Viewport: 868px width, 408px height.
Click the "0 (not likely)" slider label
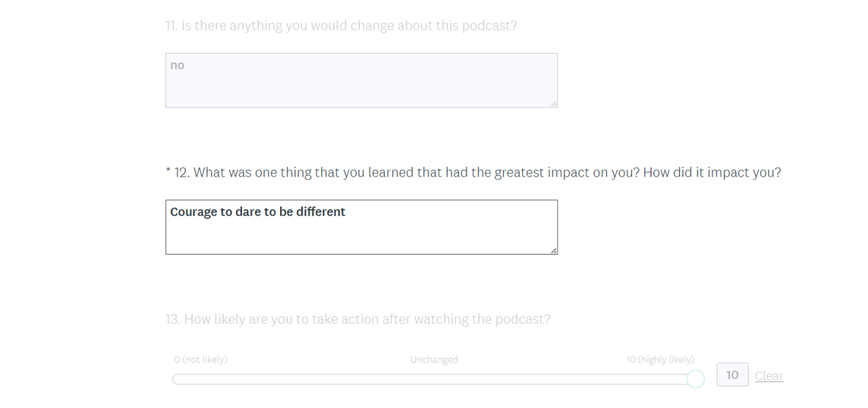click(201, 360)
